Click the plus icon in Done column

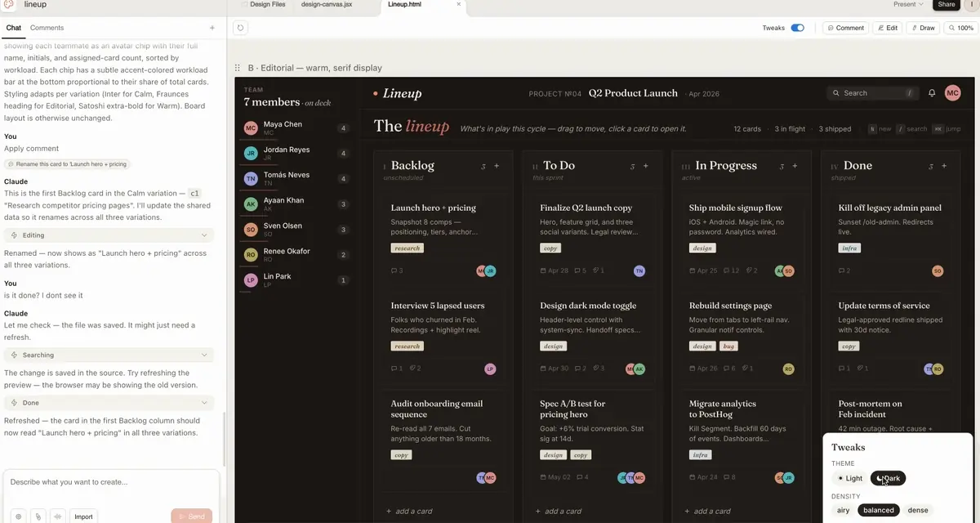pos(944,166)
